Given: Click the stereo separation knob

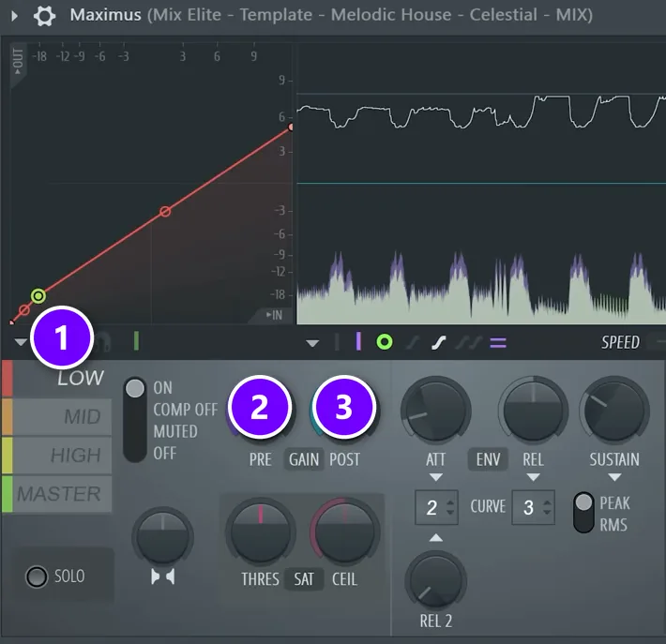Looking at the screenshot, I should [x=162, y=537].
